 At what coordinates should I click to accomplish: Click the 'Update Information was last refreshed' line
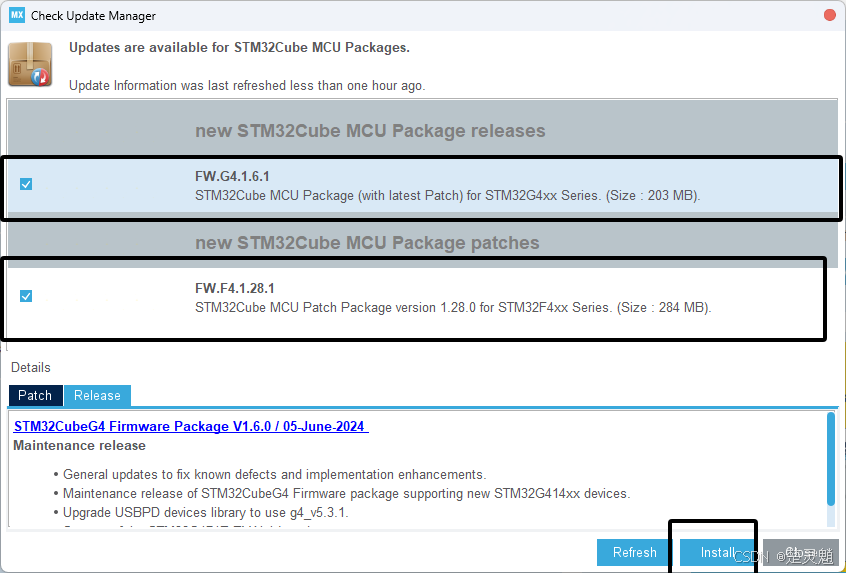(x=247, y=86)
